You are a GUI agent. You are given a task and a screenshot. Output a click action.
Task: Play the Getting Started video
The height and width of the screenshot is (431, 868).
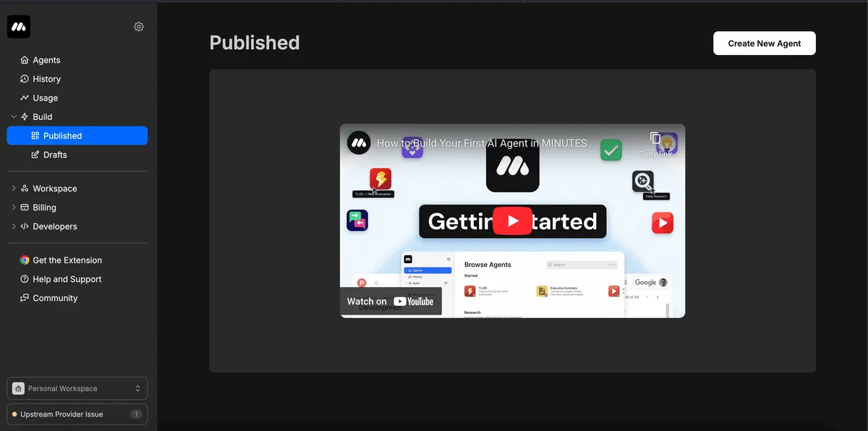coord(512,221)
